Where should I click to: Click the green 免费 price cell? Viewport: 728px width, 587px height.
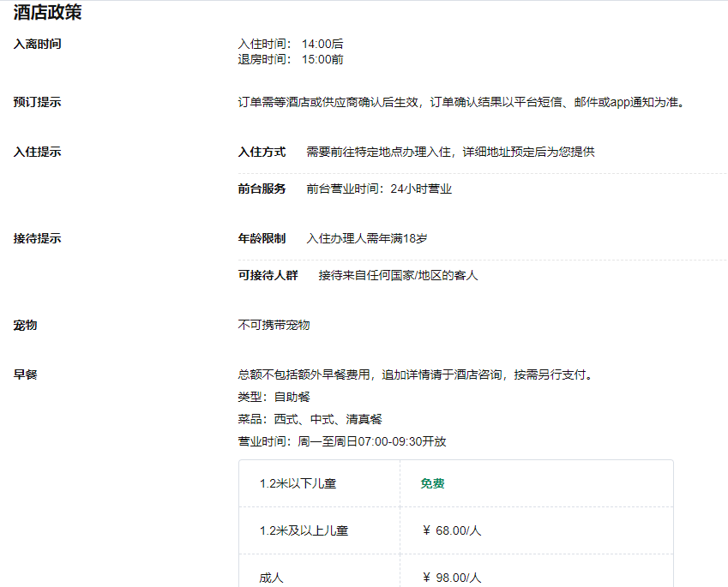click(x=432, y=483)
